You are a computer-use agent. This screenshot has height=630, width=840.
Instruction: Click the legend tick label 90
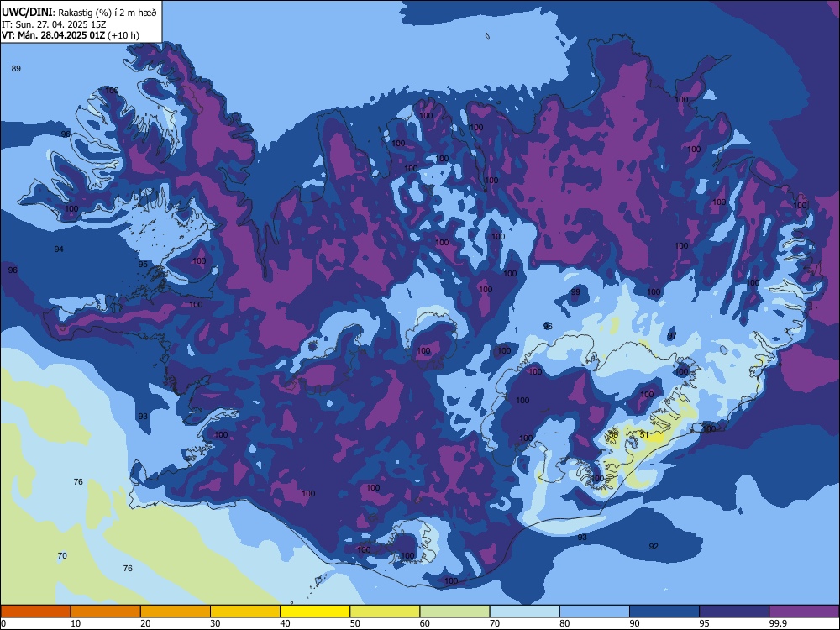(x=634, y=623)
